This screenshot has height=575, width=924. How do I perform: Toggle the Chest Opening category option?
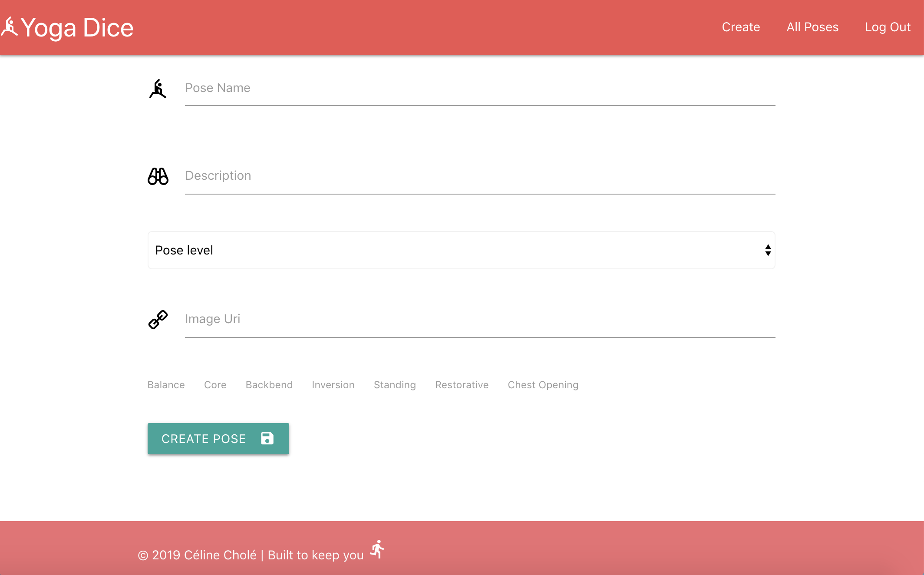[x=543, y=385]
